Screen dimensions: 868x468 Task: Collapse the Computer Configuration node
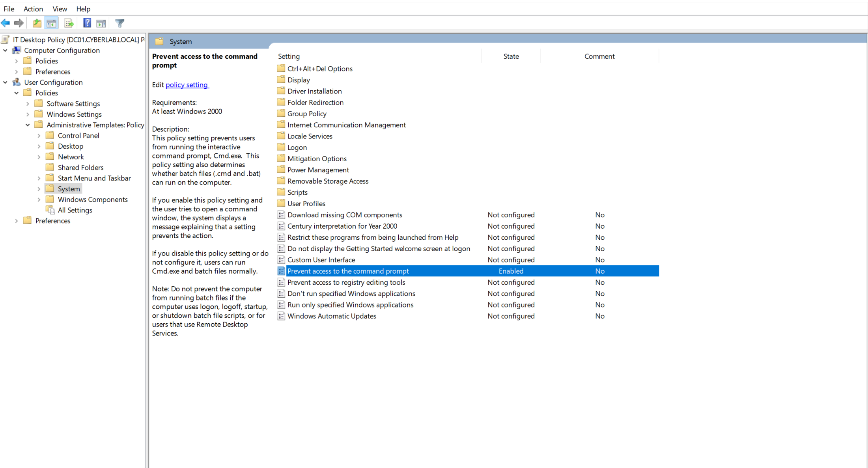click(5, 50)
